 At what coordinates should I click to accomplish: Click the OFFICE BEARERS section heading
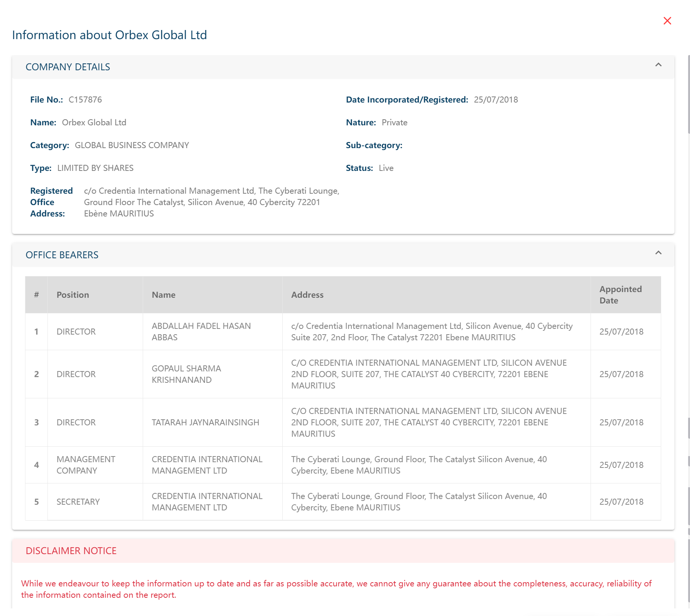[x=62, y=255]
